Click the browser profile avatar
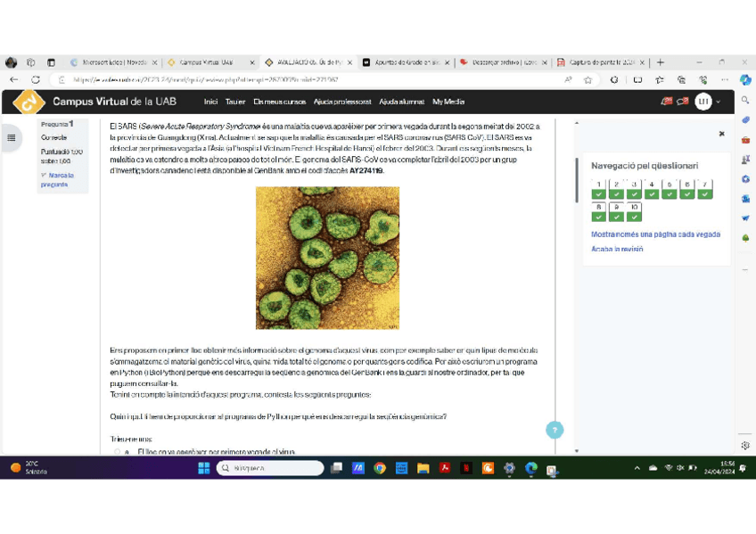 coord(11,62)
